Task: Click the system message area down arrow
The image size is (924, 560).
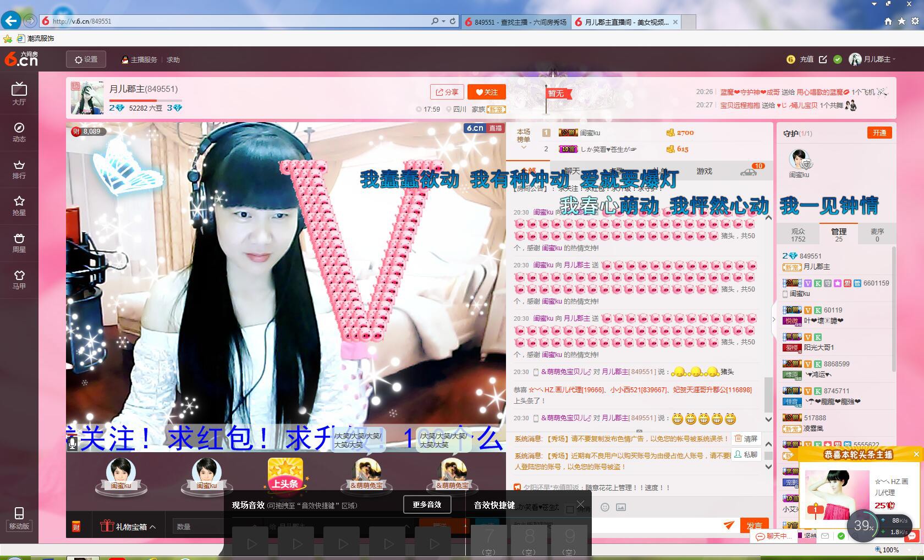Action: (768, 466)
